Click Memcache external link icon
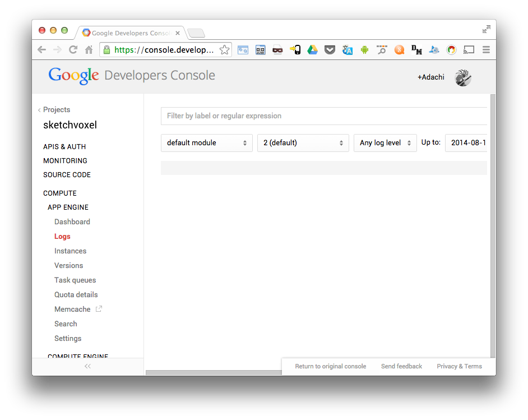 tap(99, 309)
